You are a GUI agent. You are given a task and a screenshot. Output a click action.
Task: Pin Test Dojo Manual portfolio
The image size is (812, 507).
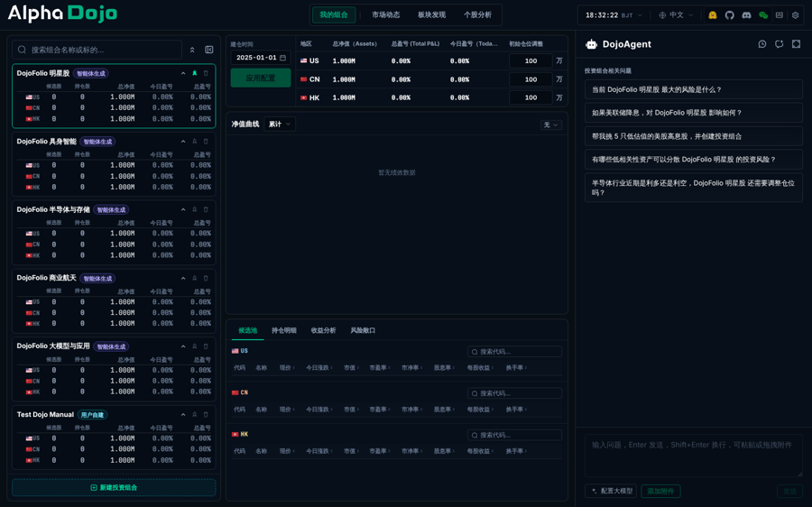pyautogui.click(x=195, y=415)
